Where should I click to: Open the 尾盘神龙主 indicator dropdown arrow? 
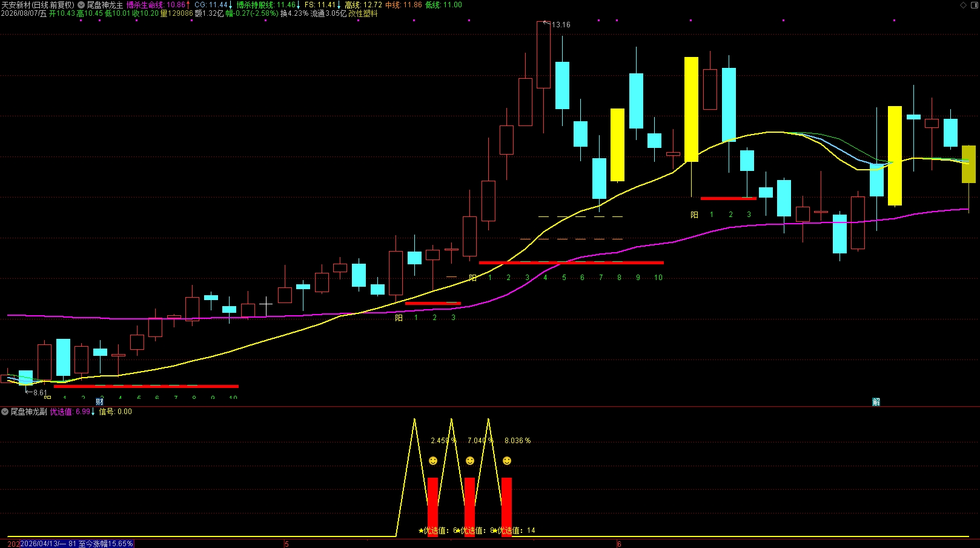81,5
